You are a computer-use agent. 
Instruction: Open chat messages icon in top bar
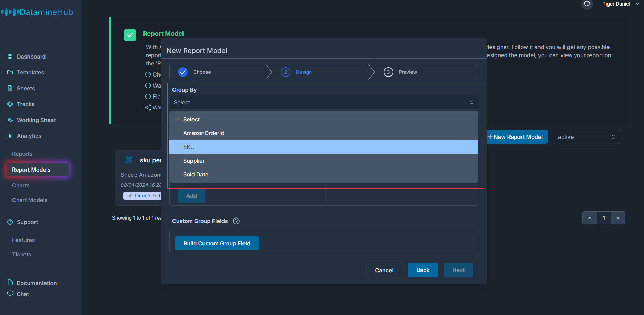click(x=587, y=4)
